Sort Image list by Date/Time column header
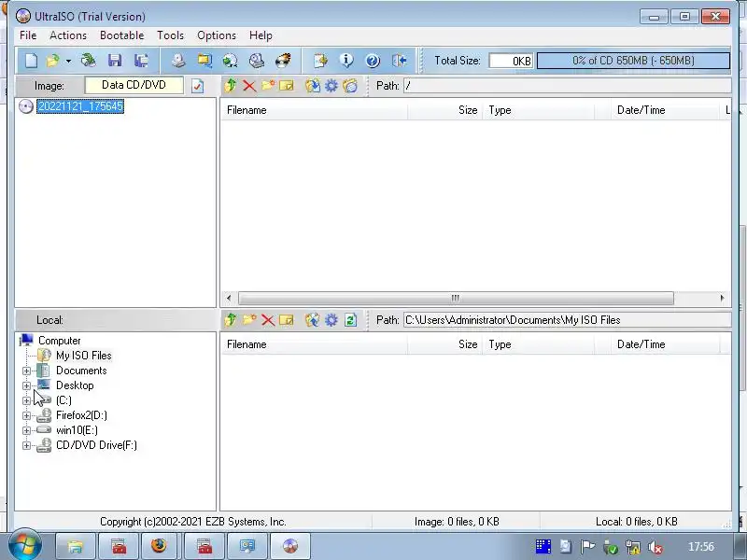Screen dimensions: 747x560 (665, 110)
